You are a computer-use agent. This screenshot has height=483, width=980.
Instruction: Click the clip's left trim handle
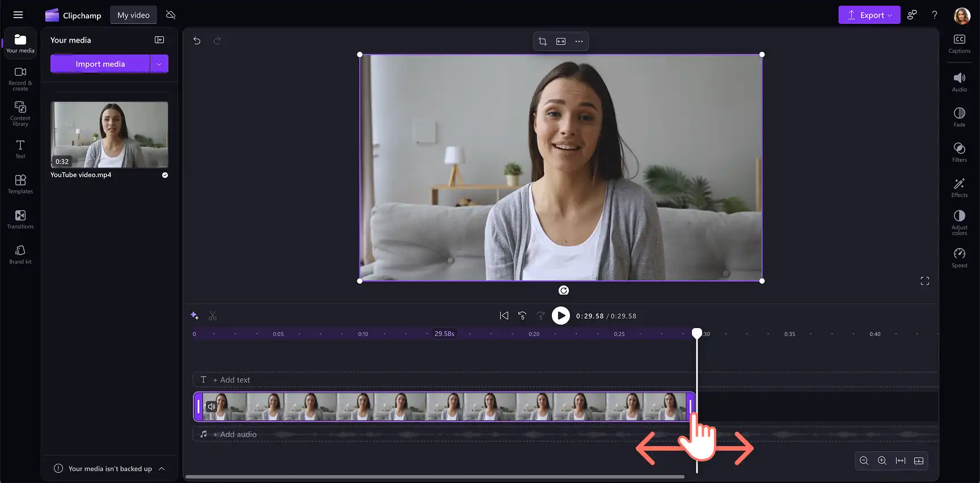click(x=198, y=406)
